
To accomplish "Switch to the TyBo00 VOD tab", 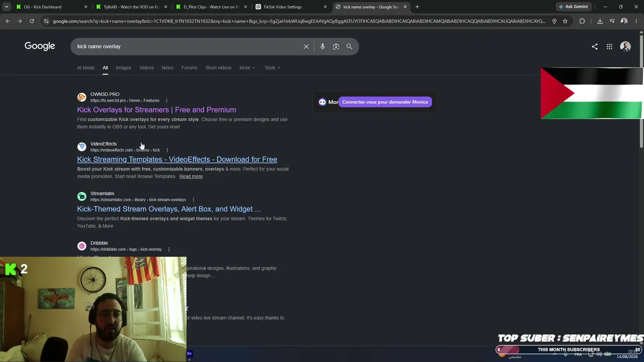I will coord(131,7).
